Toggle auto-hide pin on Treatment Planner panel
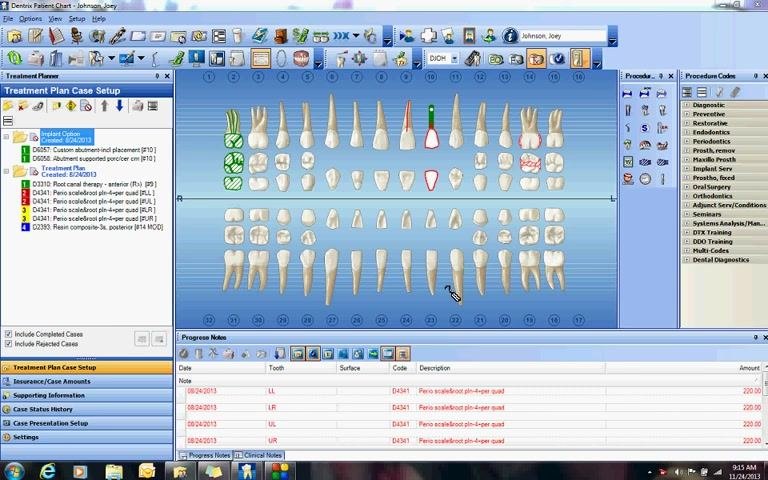This screenshot has height=480, width=768. point(157,76)
